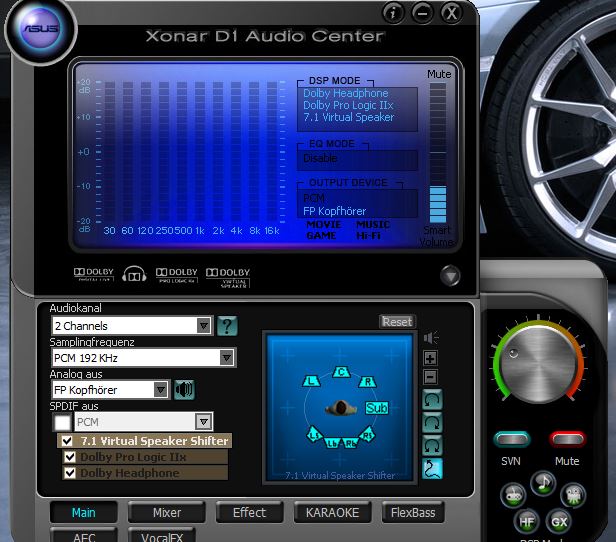Open the SPDIF aus PCM dropdown
The height and width of the screenshot is (542, 616).
click(x=144, y=422)
